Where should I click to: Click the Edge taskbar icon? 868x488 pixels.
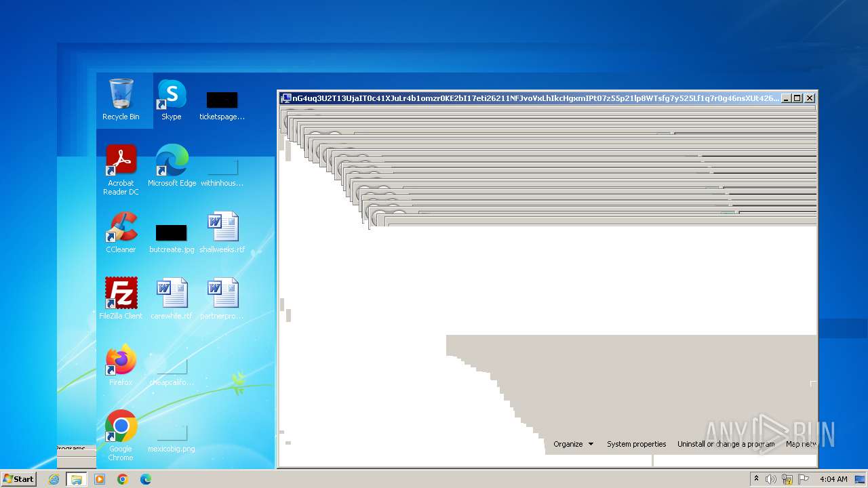click(x=146, y=479)
